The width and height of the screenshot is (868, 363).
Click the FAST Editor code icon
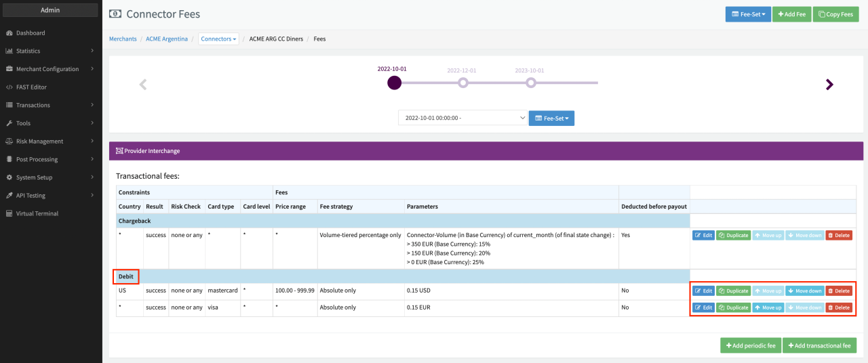pyautogui.click(x=9, y=87)
